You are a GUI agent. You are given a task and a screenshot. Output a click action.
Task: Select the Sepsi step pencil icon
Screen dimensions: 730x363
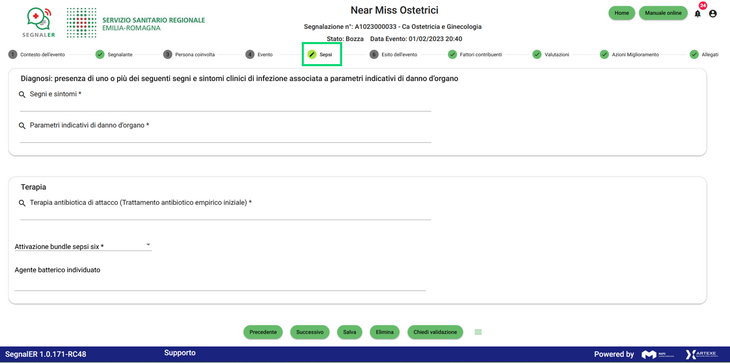pos(312,54)
